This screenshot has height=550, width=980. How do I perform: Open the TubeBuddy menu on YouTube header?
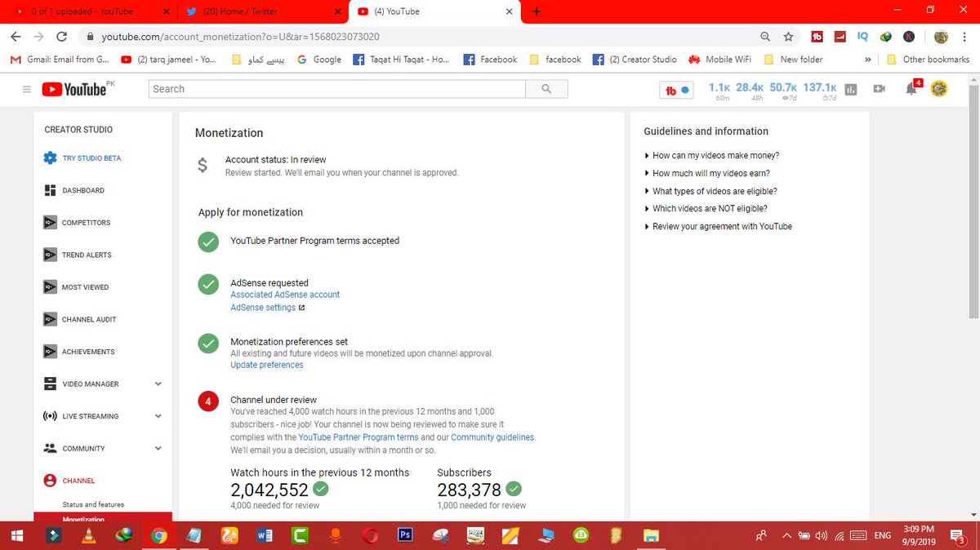[x=677, y=89]
